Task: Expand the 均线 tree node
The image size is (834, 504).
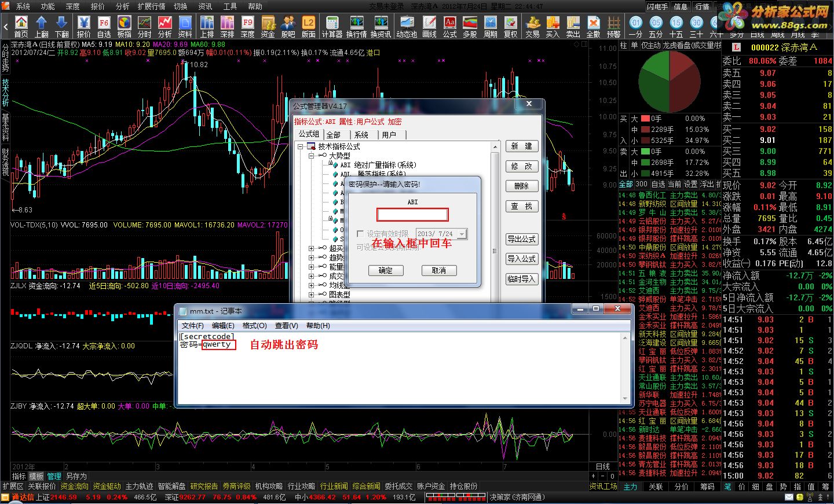Action: click(312, 285)
